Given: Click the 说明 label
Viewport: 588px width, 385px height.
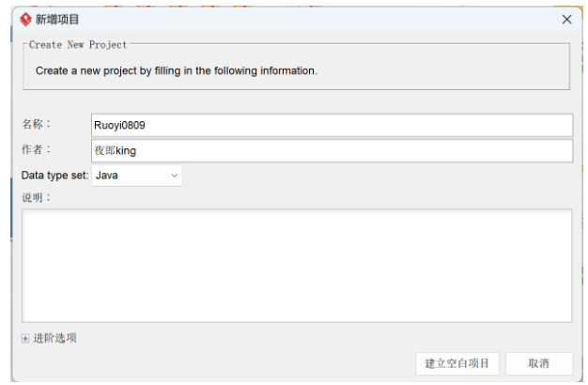Looking at the screenshot, I should [36, 197].
